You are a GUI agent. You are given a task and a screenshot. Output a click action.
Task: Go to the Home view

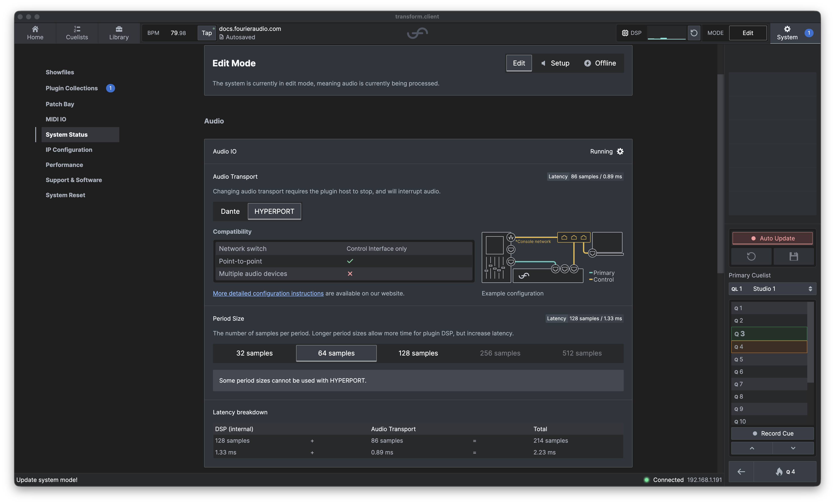click(x=35, y=33)
